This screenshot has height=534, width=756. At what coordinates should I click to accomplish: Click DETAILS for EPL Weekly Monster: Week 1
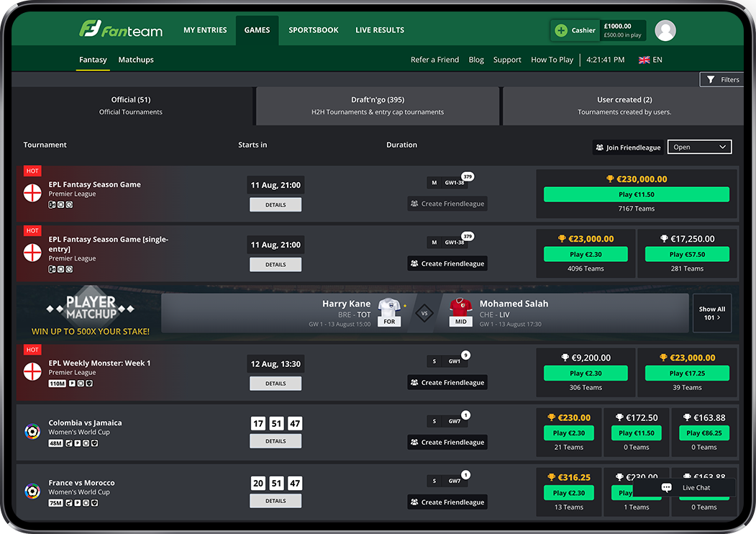275,384
